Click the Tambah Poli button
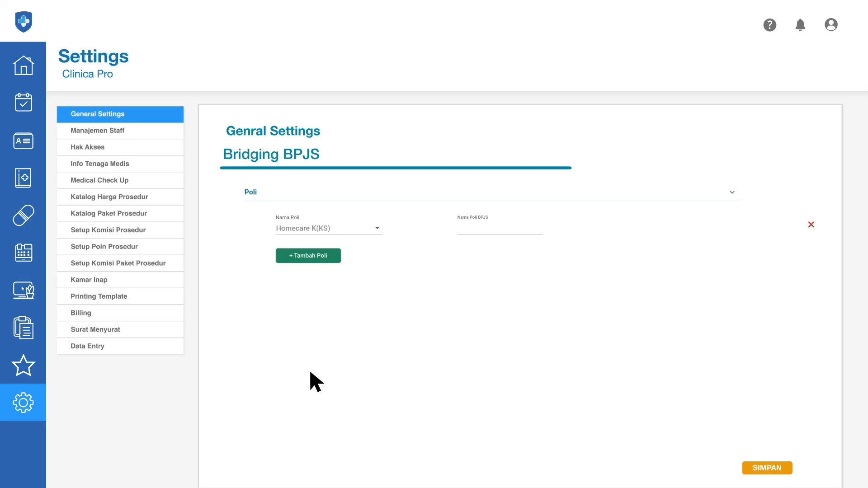 click(308, 256)
